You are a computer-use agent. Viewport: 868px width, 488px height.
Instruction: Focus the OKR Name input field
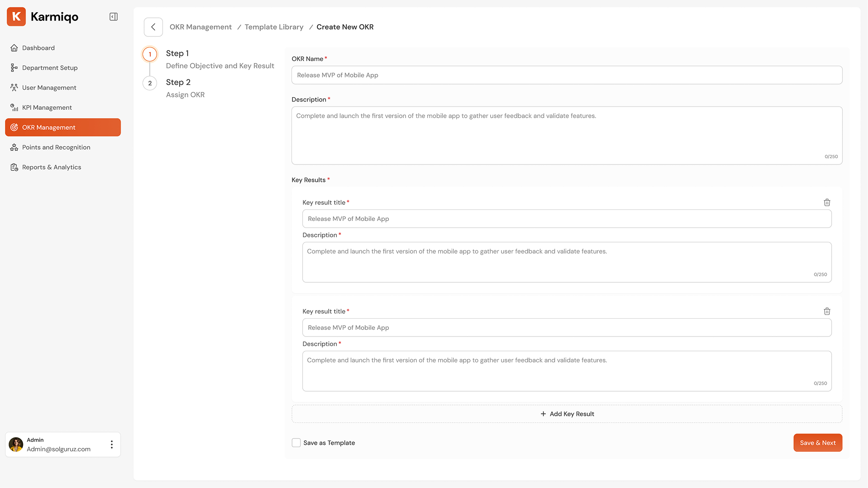click(x=567, y=75)
